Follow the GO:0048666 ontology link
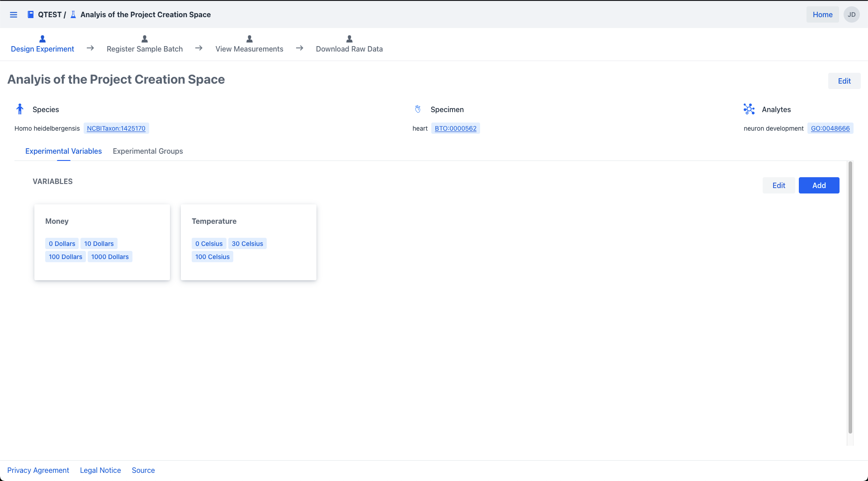This screenshot has height=481, width=868. tap(830, 128)
